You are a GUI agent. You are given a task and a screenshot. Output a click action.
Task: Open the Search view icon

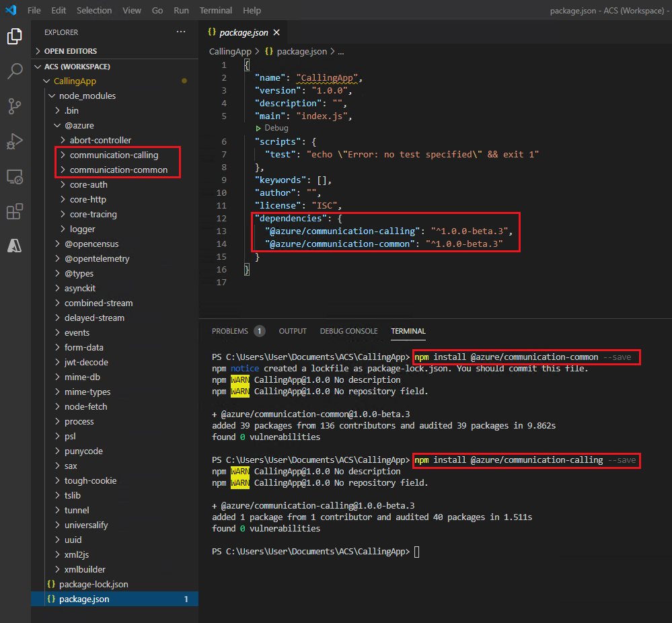(x=15, y=71)
